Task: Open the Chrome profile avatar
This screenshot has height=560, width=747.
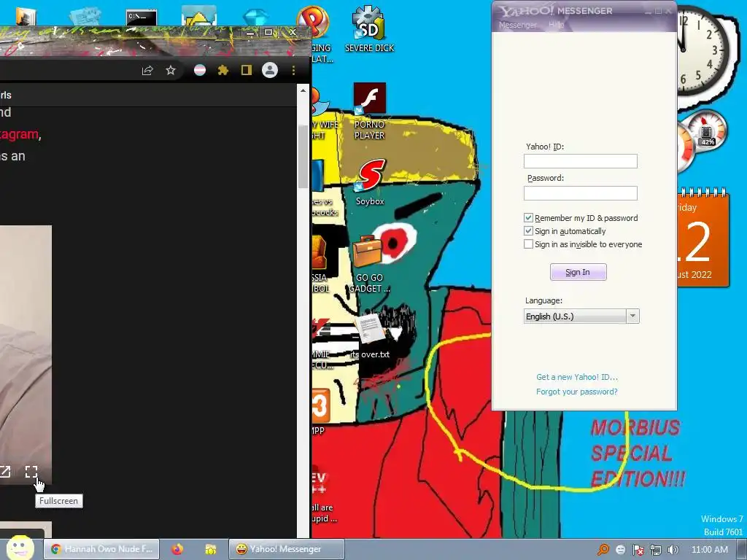Action: click(270, 71)
